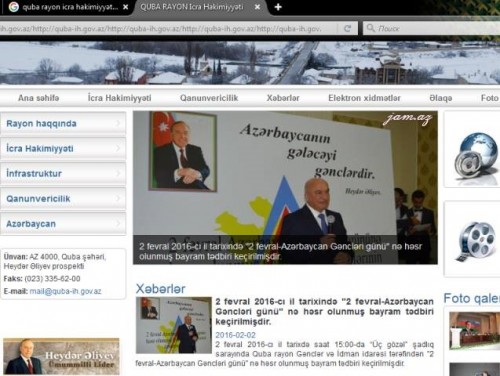Expand the Azərbaycan sidebar section

tap(63, 224)
